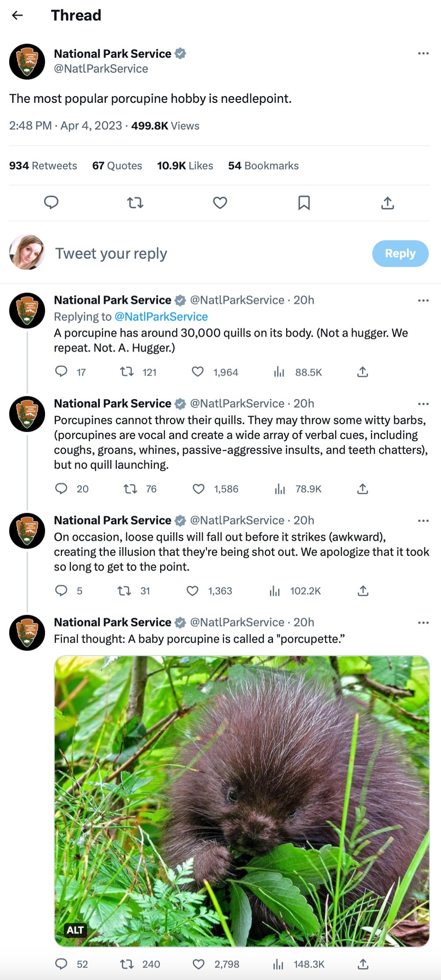The height and width of the screenshot is (980, 441).
Task: Navigate back using the arrow icon
Action: coord(16,16)
